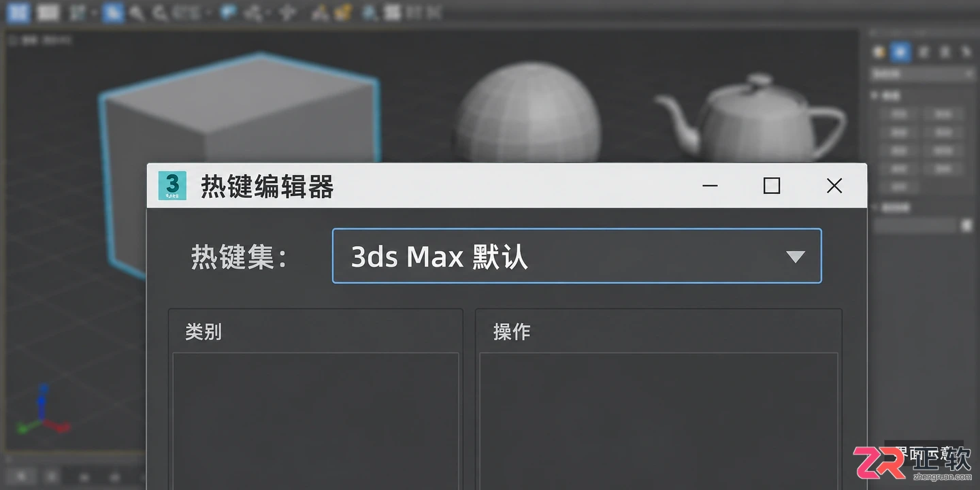Minimize the 热键编辑器 dialog
The height and width of the screenshot is (490, 980).
tap(710, 186)
